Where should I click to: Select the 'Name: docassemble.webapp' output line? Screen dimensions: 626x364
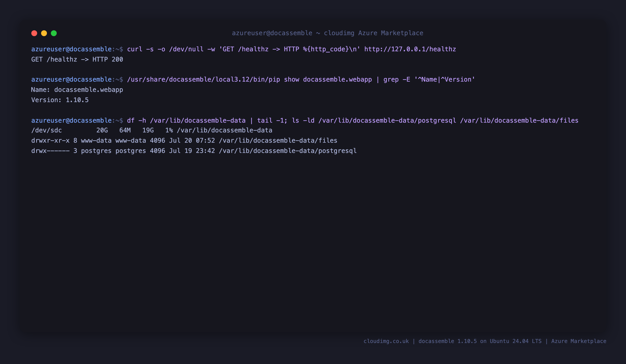(x=77, y=90)
